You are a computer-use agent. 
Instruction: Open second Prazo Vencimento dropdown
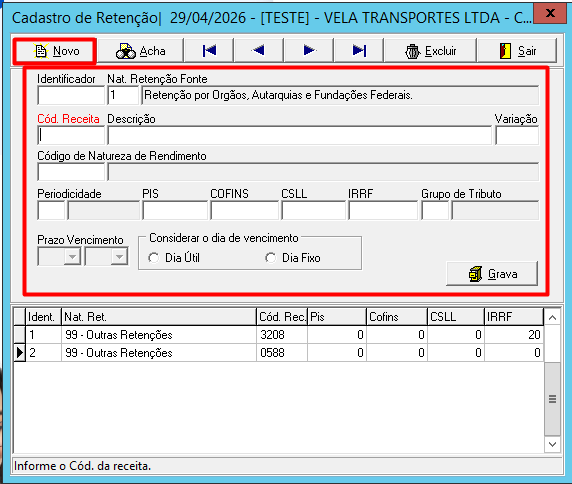119,257
